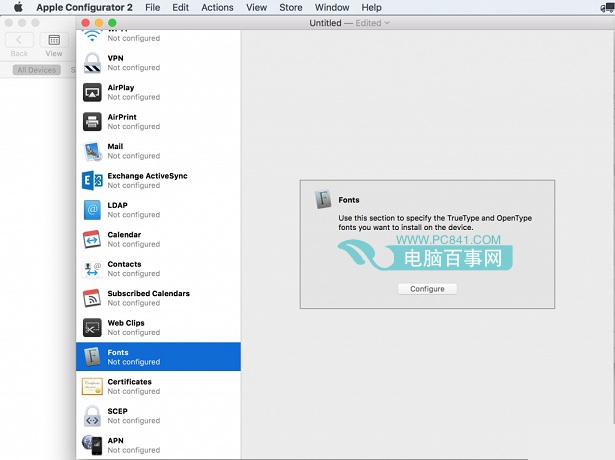The image size is (615, 460).
Task: Select the All Devices filter tab
Action: 37,70
